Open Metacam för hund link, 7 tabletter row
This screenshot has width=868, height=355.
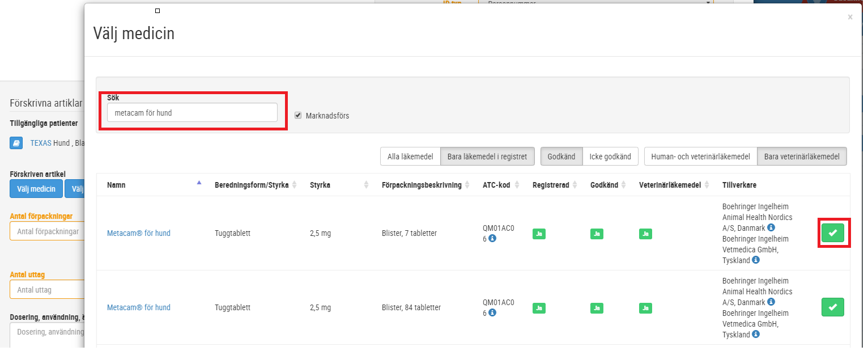click(x=139, y=233)
